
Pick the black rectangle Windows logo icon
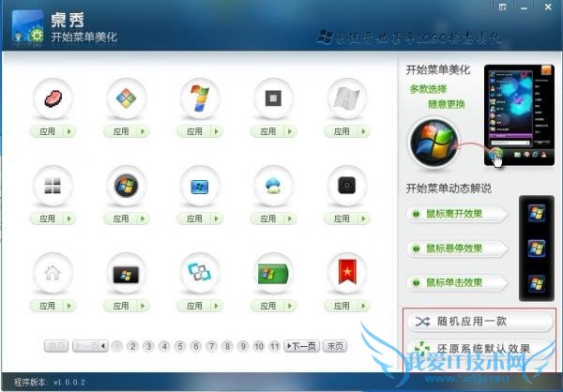(127, 273)
